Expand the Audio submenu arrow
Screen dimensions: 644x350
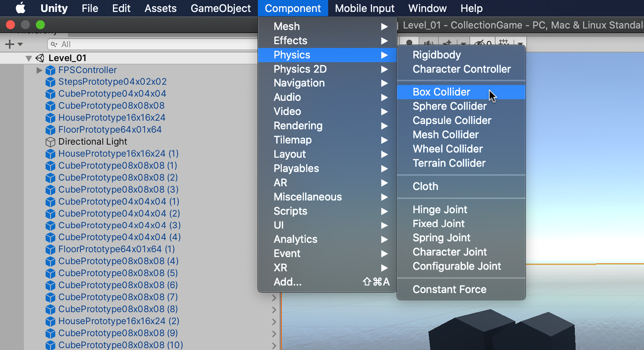click(x=384, y=98)
